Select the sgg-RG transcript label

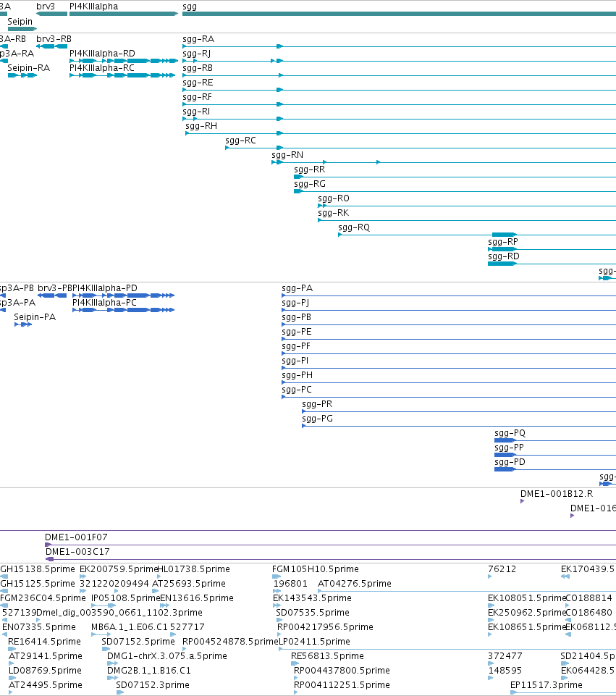tap(310, 184)
